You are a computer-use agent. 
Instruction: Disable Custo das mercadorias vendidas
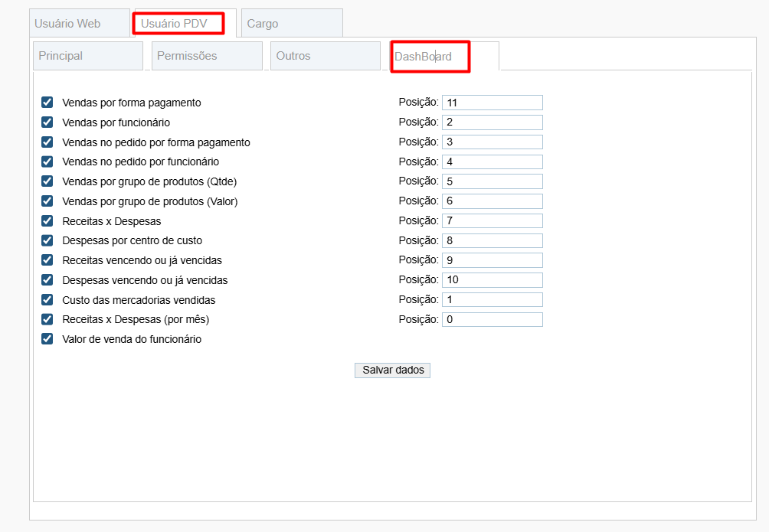click(x=47, y=299)
